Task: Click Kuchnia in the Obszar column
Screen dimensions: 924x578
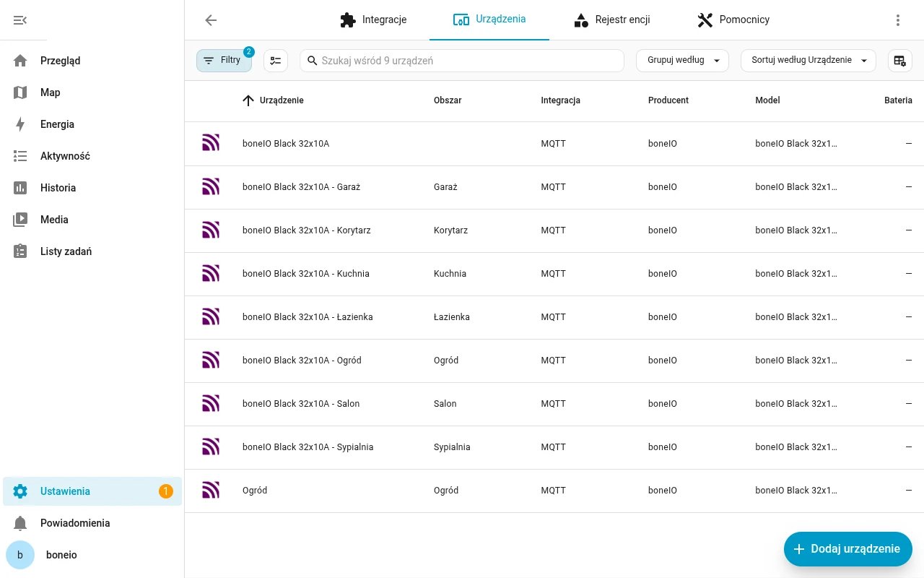Action: pos(450,274)
